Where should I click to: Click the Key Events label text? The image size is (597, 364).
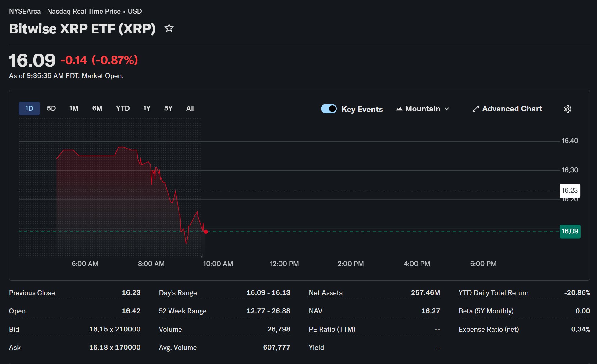click(362, 109)
